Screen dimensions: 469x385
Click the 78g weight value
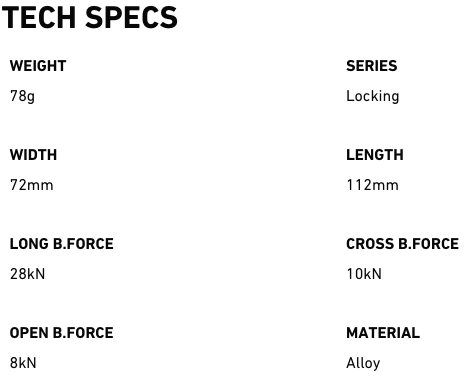pyautogui.click(x=22, y=96)
